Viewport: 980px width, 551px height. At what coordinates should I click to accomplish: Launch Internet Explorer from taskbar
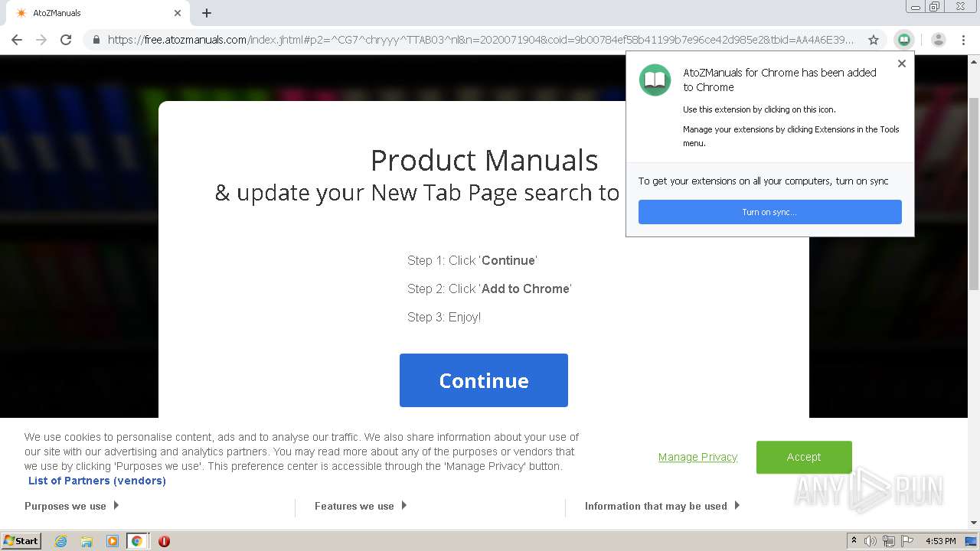60,541
